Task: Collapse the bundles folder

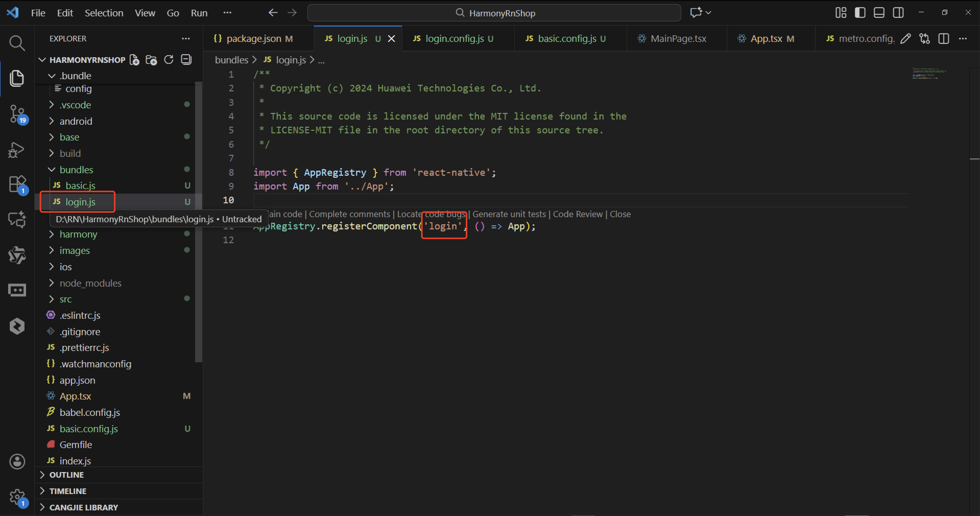Action: coord(52,169)
